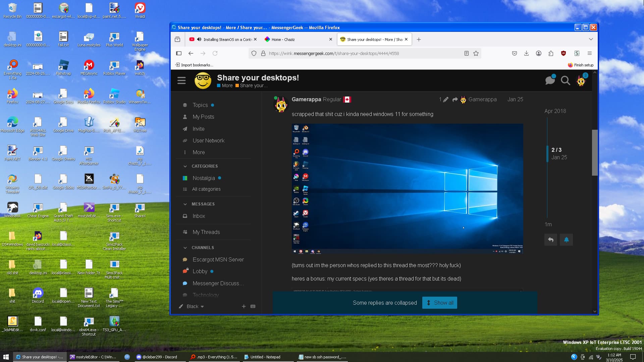
Task: Open keyboard shortcuts icon in sidebar footer
Action: tap(253, 306)
